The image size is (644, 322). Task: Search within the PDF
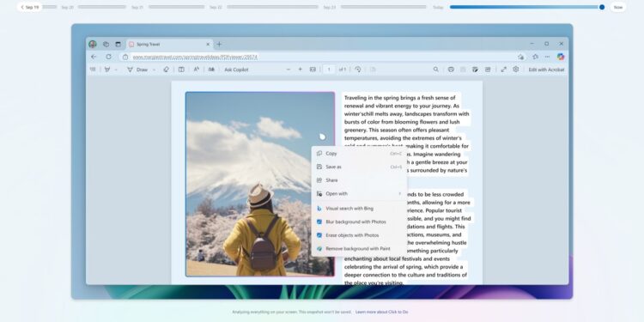click(x=435, y=70)
